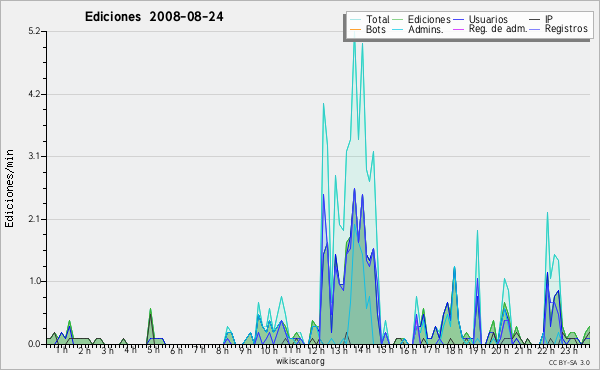Click the 'Usuarios' legend entry
Screen dimensions: 600x370
[x=488, y=19]
